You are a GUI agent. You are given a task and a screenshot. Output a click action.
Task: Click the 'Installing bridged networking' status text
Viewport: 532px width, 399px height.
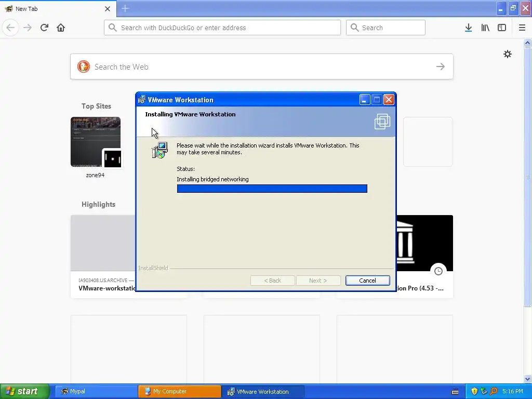212,179
